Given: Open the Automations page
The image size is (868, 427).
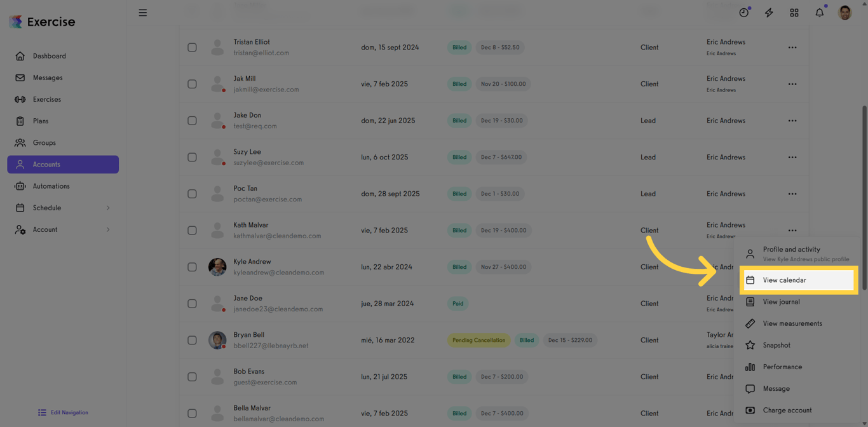Looking at the screenshot, I should click(x=51, y=186).
